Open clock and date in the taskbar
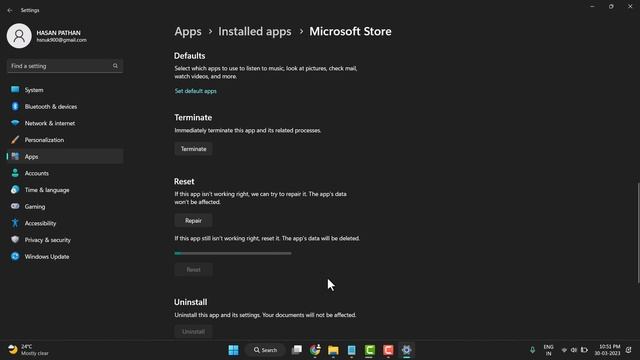 (x=607, y=350)
